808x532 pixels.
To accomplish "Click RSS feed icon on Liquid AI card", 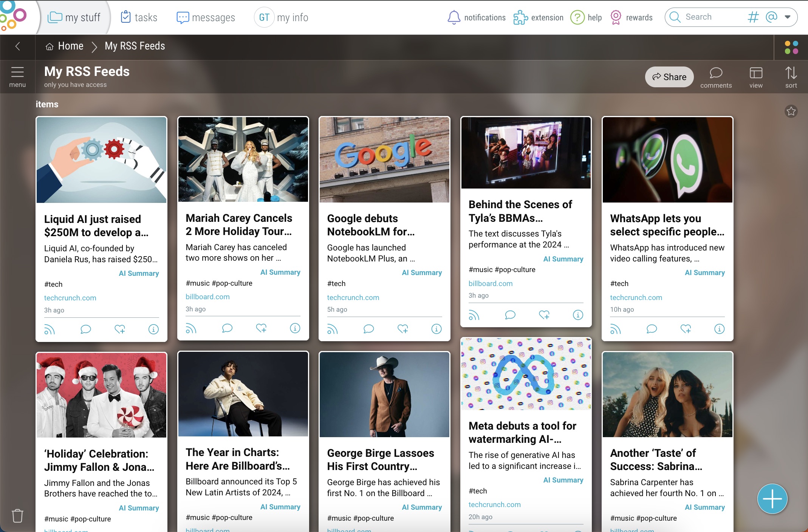I will pyautogui.click(x=50, y=329).
